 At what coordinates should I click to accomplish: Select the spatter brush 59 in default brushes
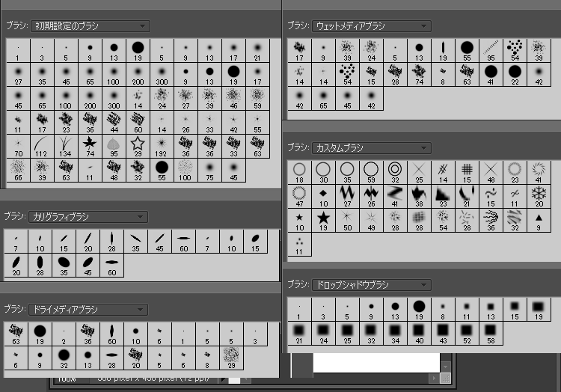point(257,99)
